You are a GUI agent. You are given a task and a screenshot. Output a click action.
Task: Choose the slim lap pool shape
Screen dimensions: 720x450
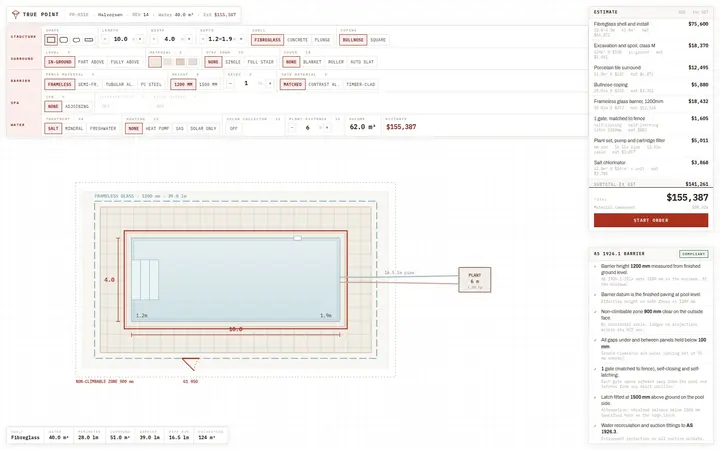click(x=89, y=40)
